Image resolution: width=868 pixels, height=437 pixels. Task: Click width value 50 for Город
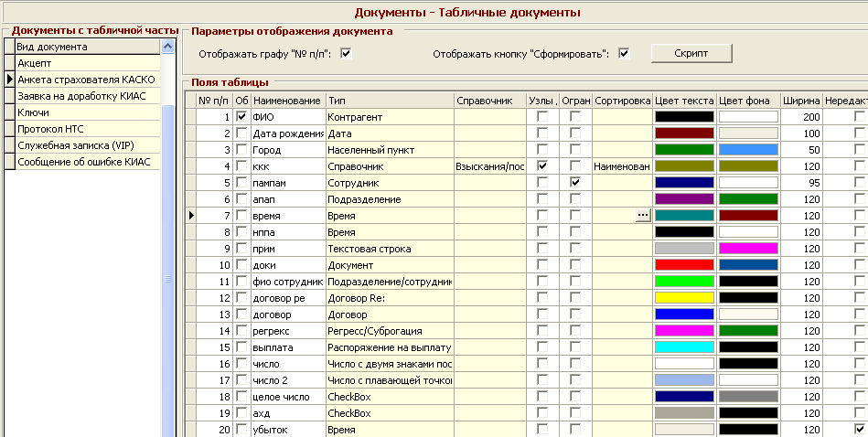[x=800, y=150]
